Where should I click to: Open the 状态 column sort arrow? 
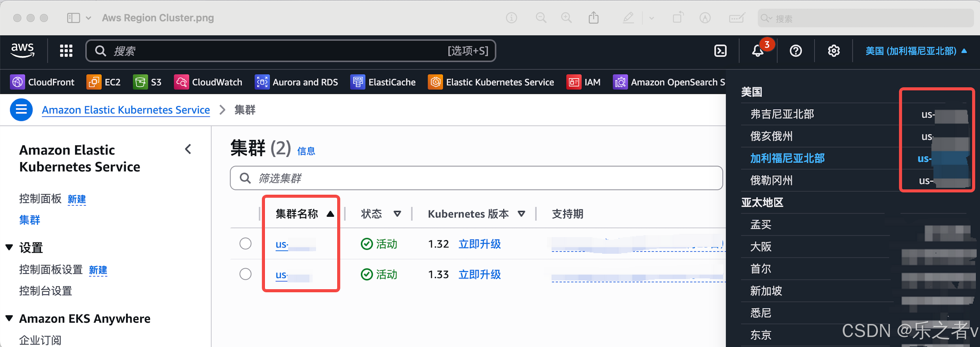(x=397, y=214)
